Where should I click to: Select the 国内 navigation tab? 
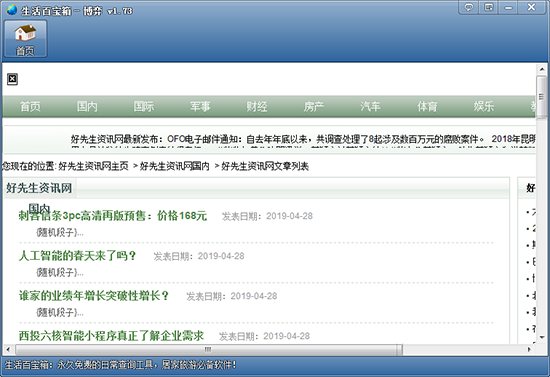pos(87,106)
